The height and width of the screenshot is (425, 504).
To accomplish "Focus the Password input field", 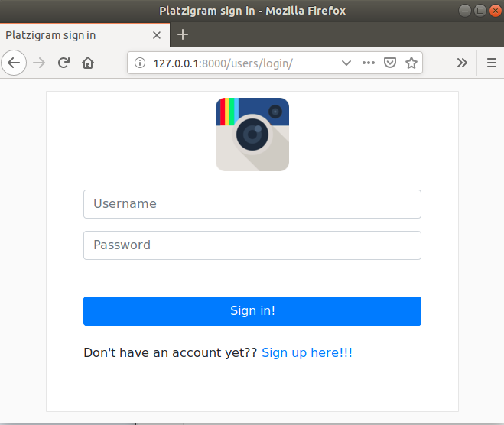I will click(252, 245).
